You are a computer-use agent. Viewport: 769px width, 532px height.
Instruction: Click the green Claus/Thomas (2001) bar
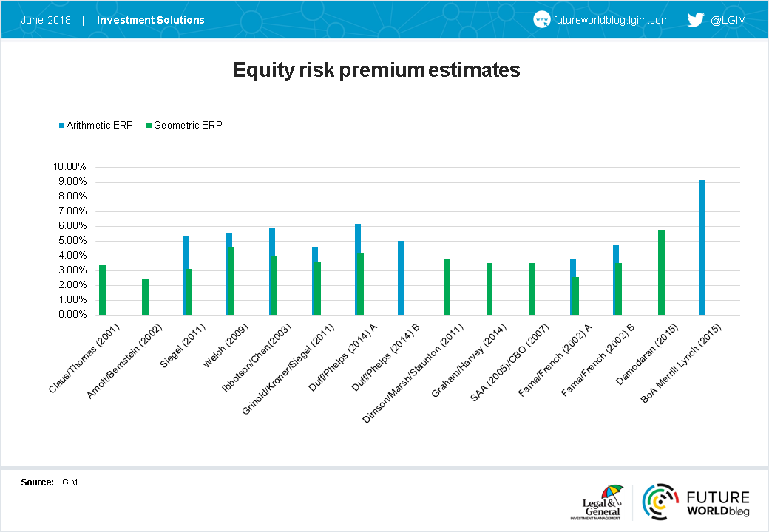(103, 290)
